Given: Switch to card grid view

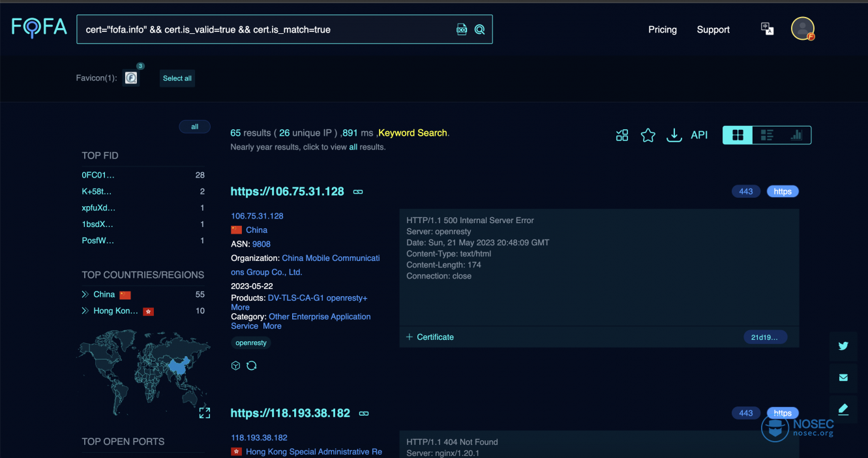Looking at the screenshot, I should 738,135.
